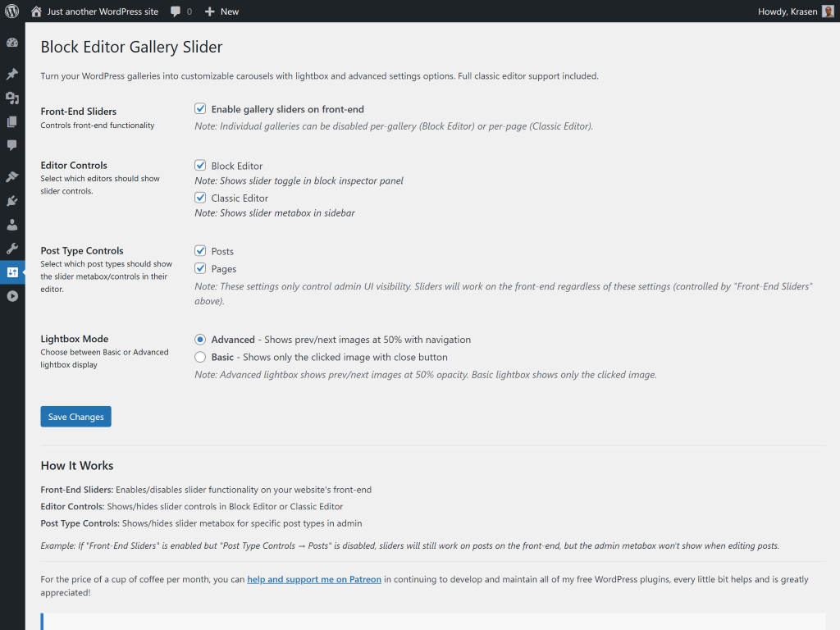840x630 pixels.
Task: Open Tools via the wrench icon
Action: [x=12, y=248]
